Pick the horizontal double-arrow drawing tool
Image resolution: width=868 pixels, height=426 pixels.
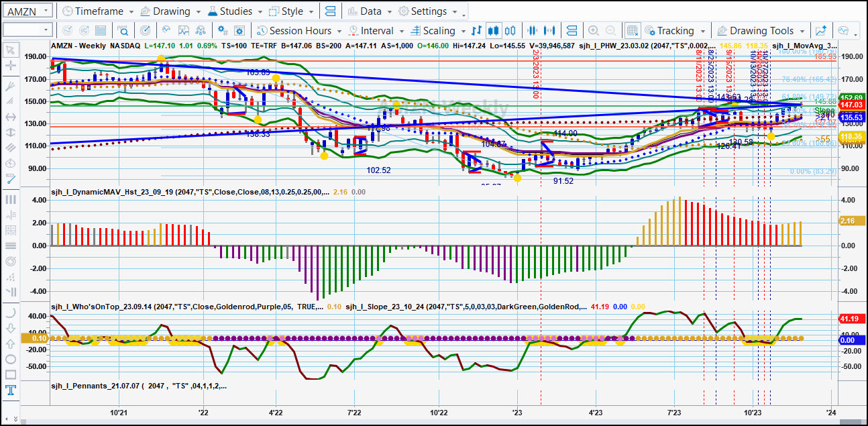coord(10,117)
